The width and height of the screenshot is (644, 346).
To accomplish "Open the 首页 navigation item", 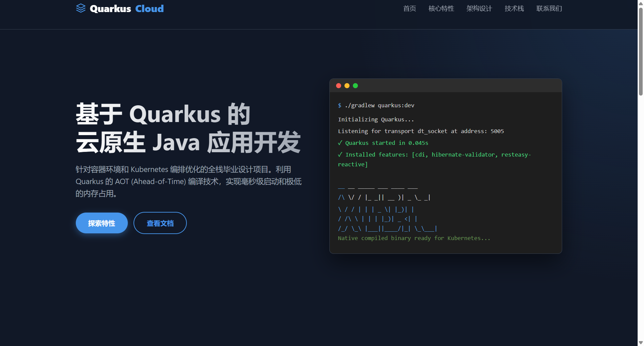I will click(x=410, y=8).
